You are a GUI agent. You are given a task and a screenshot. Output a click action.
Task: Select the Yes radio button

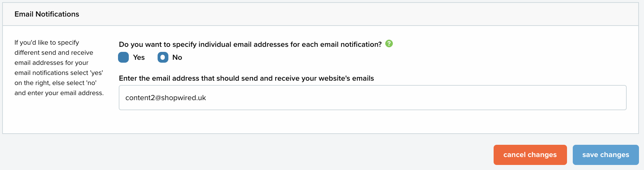click(123, 57)
